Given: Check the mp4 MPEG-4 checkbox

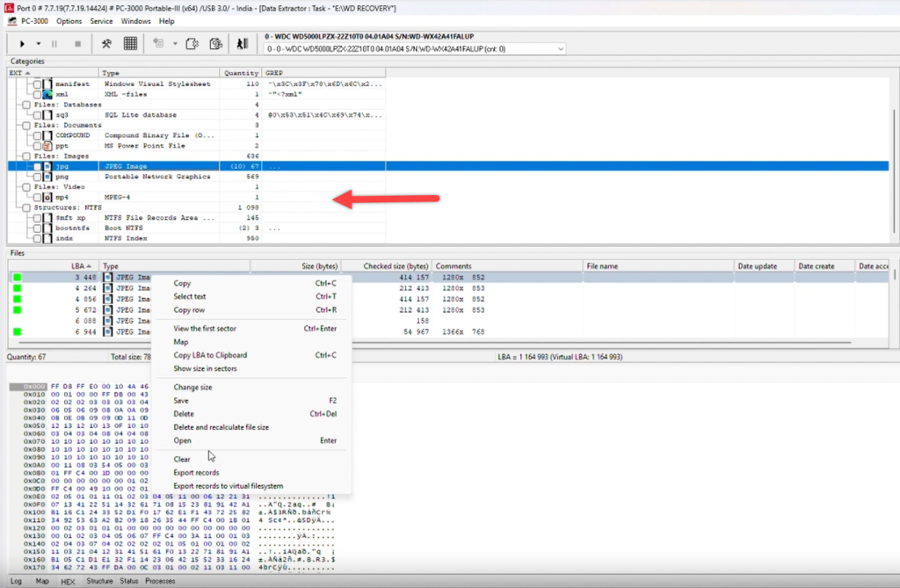Looking at the screenshot, I should 37,198.
